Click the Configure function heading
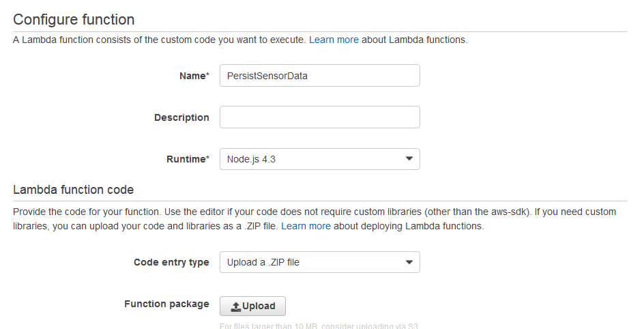The height and width of the screenshot is (329, 644). click(x=74, y=19)
